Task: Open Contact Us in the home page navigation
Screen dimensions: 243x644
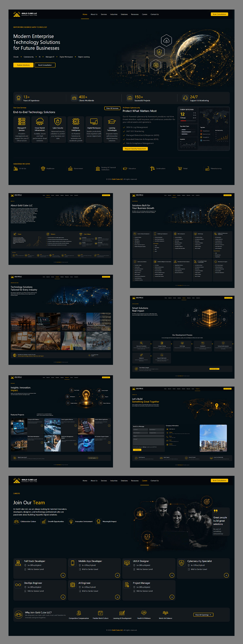Action: [x=155, y=14]
